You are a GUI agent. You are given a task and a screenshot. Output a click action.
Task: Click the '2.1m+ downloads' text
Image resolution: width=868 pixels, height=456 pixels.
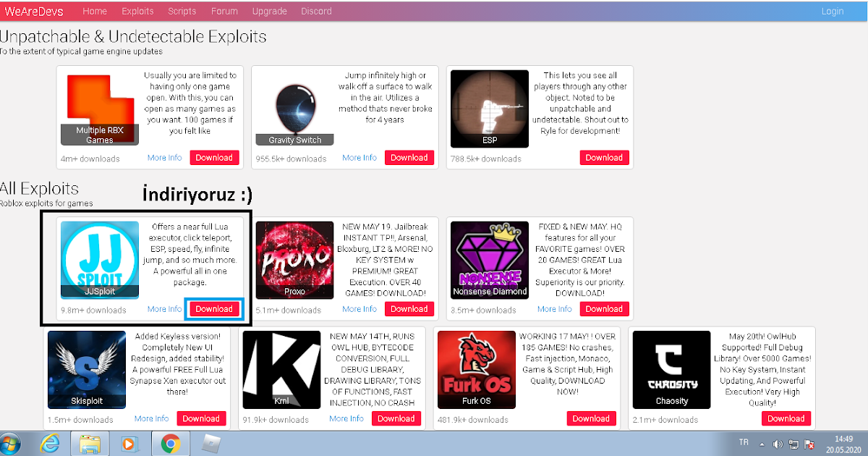665,420
